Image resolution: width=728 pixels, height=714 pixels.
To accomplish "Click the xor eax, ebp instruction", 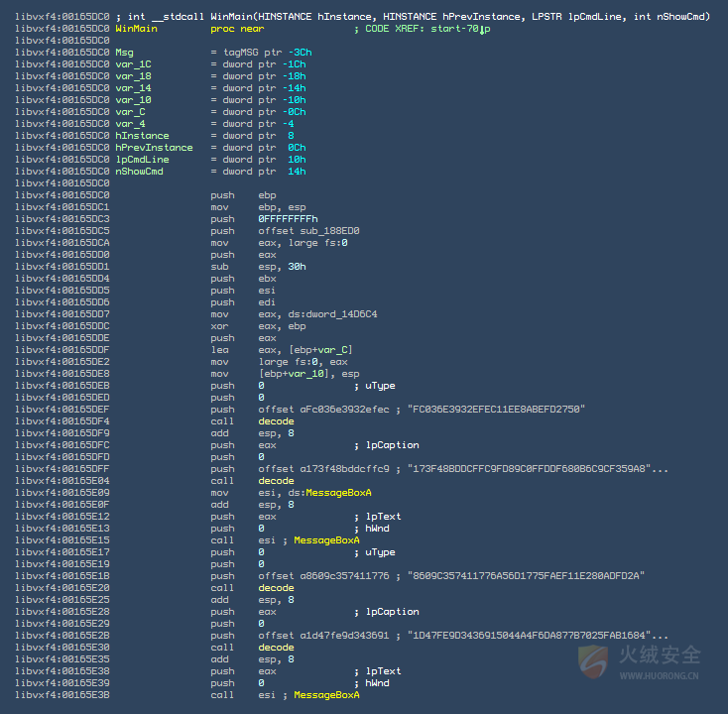I will [x=258, y=326].
